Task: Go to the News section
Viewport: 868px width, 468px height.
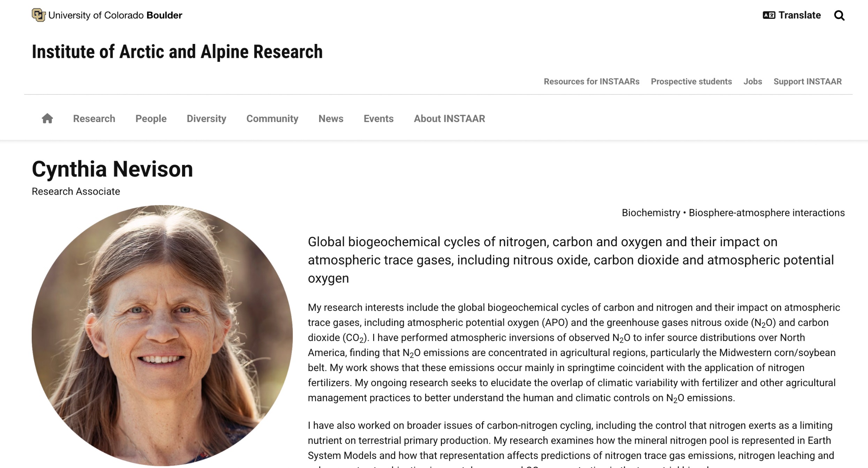Action: click(x=331, y=119)
